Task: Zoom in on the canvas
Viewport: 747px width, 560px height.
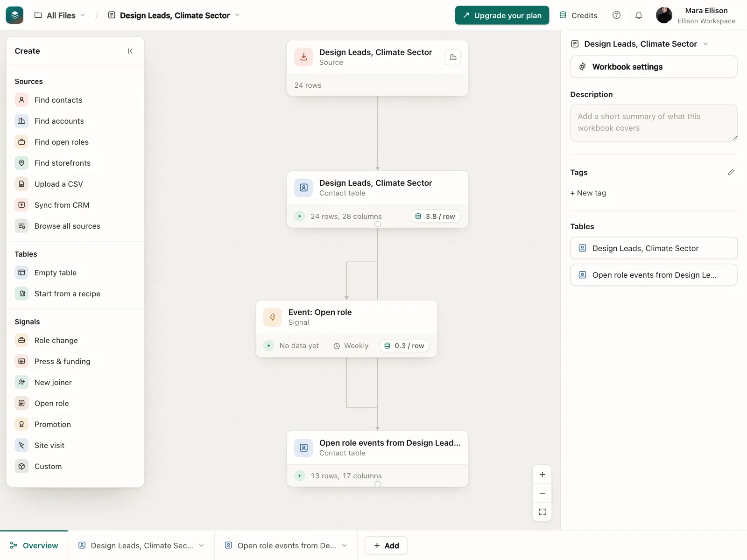Action: pos(542,475)
